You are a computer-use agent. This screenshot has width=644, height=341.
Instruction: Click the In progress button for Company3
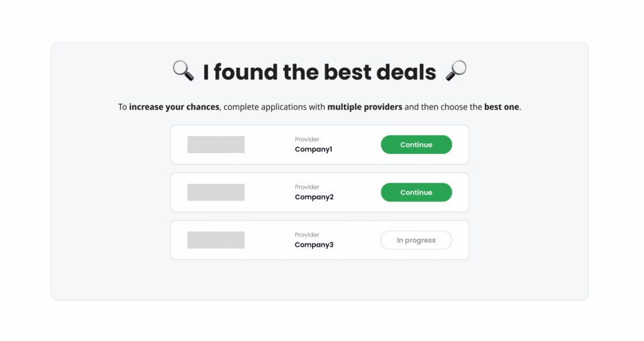pyautogui.click(x=416, y=240)
